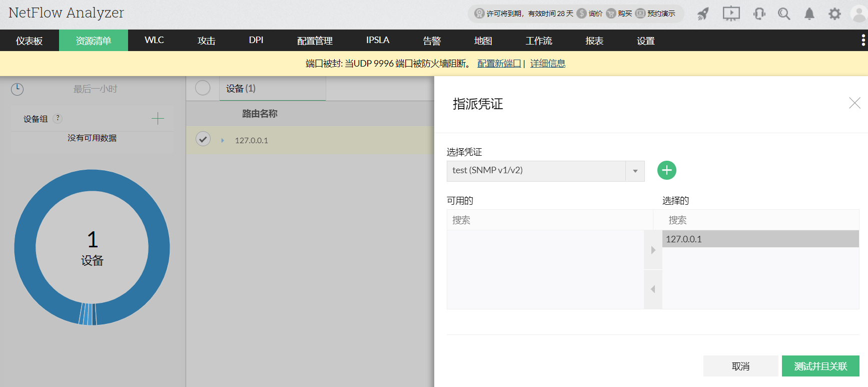Click the license ribbon badge icon
868x387 pixels.
tap(479, 14)
